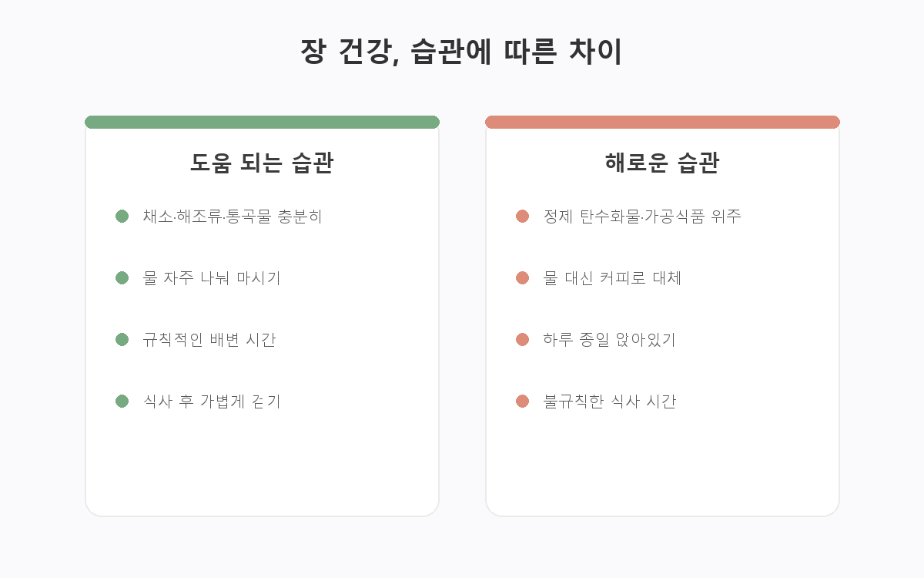Image resolution: width=924 pixels, height=578 pixels.
Task: Click the red bar atop the 해로운 습관 card
Action: [x=662, y=122]
